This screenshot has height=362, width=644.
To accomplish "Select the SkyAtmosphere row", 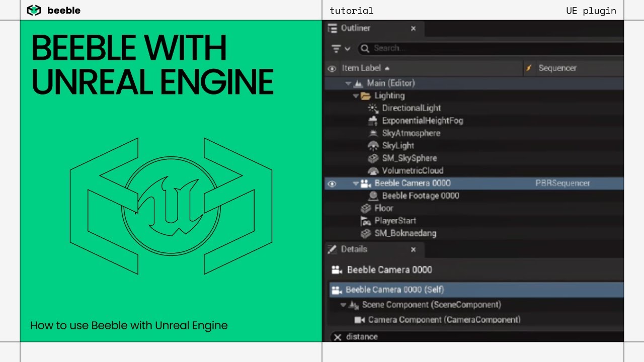I will (x=474, y=133).
